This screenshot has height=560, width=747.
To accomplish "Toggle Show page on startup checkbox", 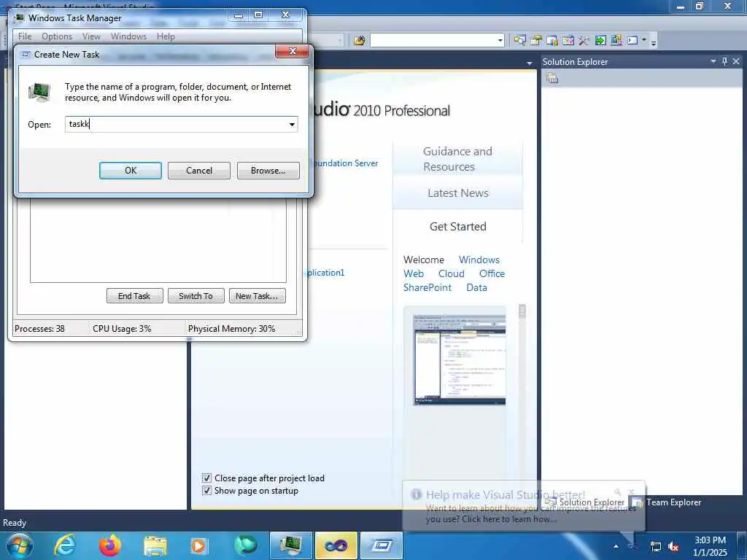I will 206,491.
